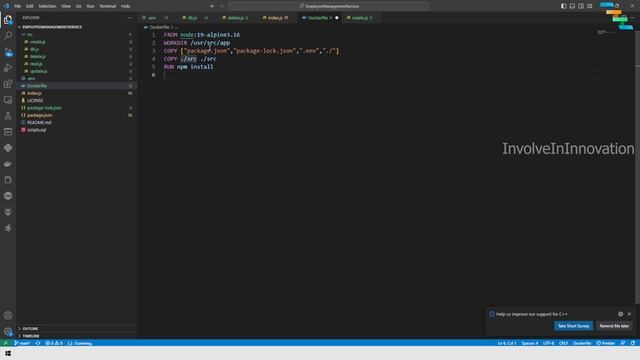Screen dimensions: 640x360
Task: Click Dockerfile language mode in status bar
Action: pyautogui.click(x=582, y=343)
